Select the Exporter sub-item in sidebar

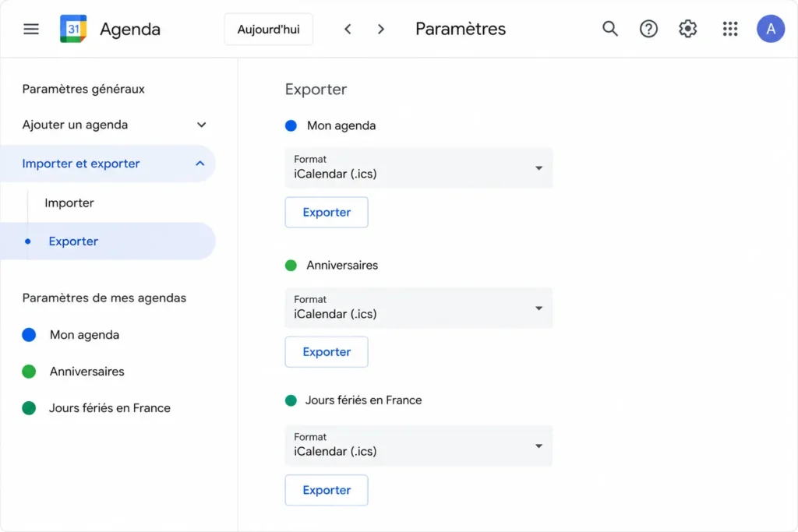point(108,241)
